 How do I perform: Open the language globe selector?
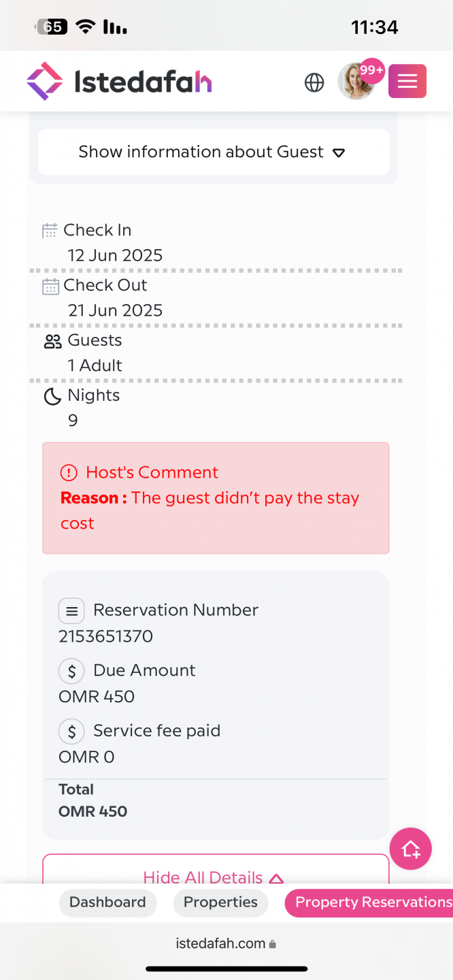click(x=314, y=82)
